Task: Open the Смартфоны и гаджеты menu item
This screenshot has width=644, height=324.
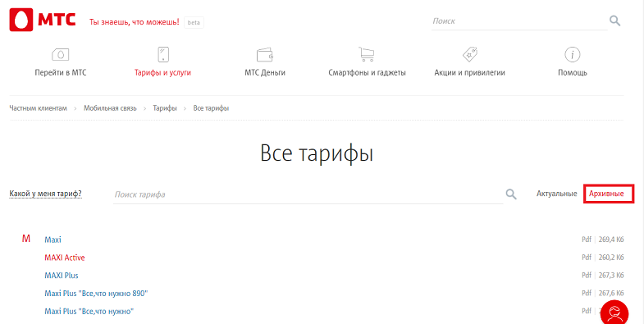Action: pyautogui.click(x=367, y=73)
